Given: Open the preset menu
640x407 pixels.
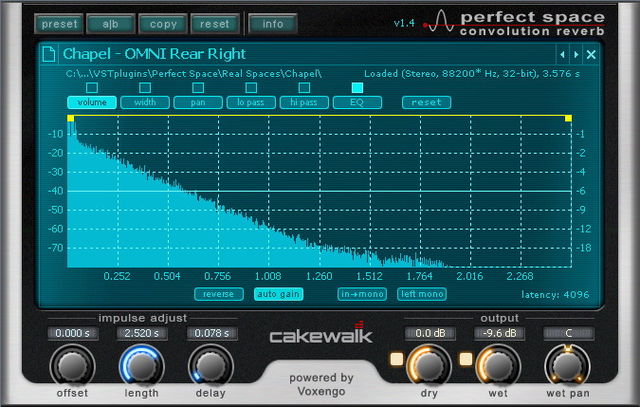Looking at the screenshot, I should [x=59, y=24].
